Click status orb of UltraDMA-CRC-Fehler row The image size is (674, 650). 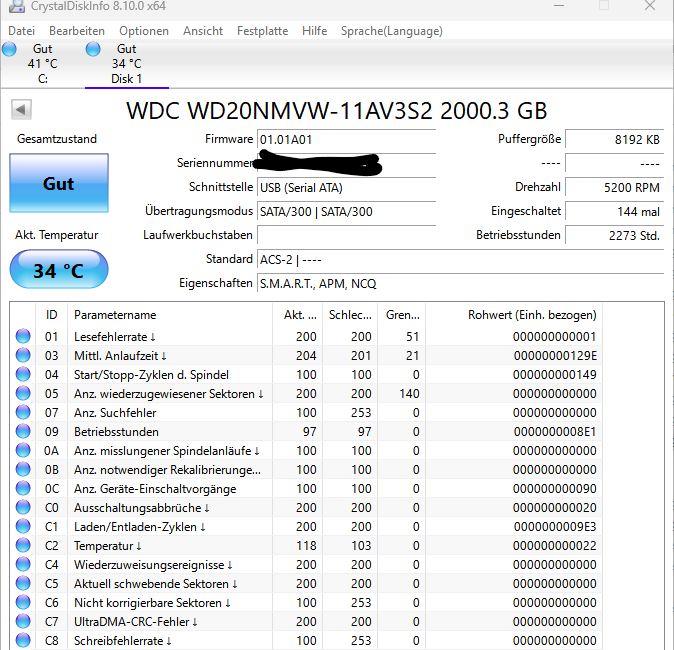pos(23,621)
